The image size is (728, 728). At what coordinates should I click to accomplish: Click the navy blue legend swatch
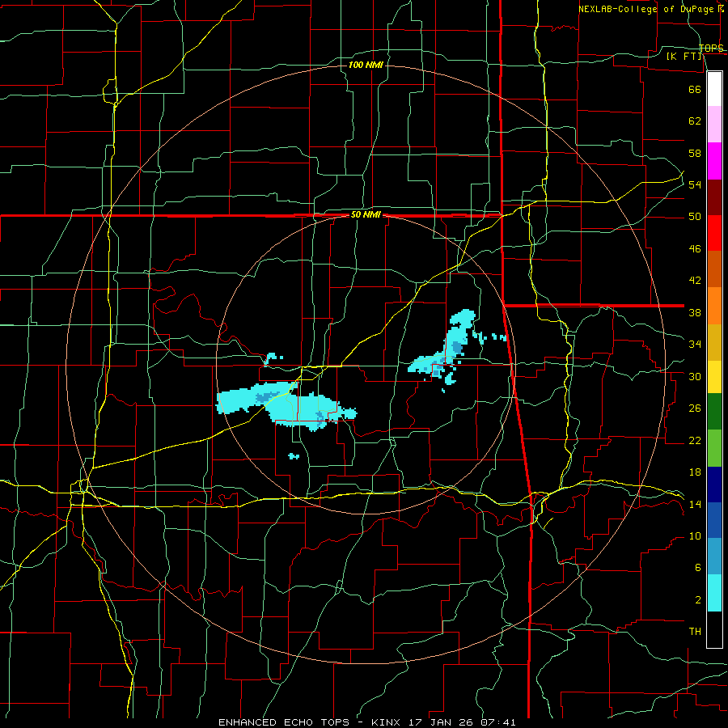(x=714, y=485)
